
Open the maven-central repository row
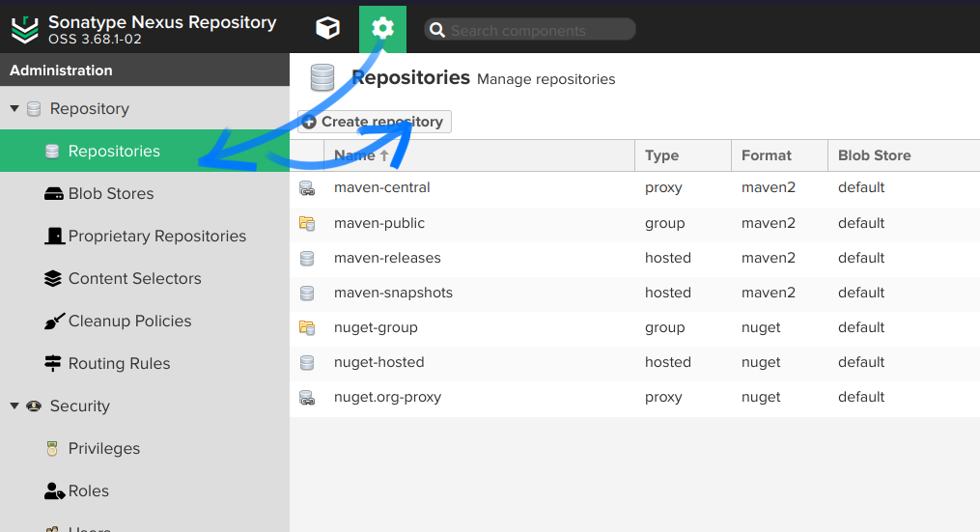pyautogui.click(x=382, y=188)
